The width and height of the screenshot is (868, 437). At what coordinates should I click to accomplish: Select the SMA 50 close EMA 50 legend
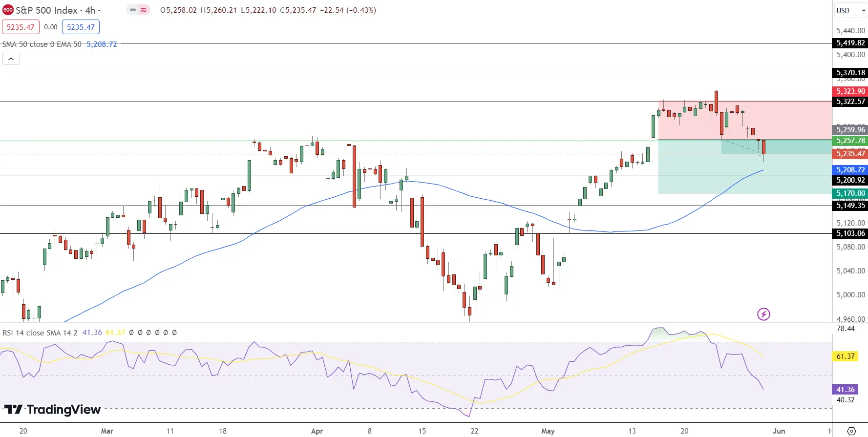pyautogui.click(x=42, y=44)
